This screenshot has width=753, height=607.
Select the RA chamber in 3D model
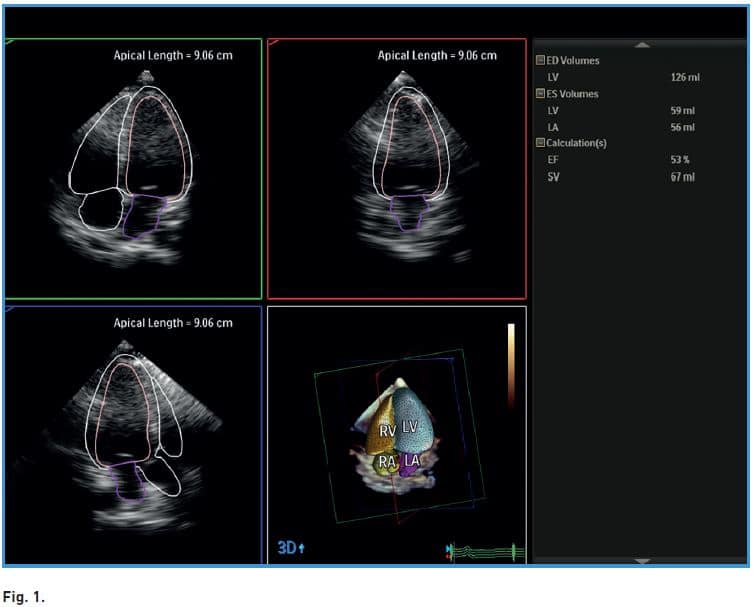(x=387, y=461)
